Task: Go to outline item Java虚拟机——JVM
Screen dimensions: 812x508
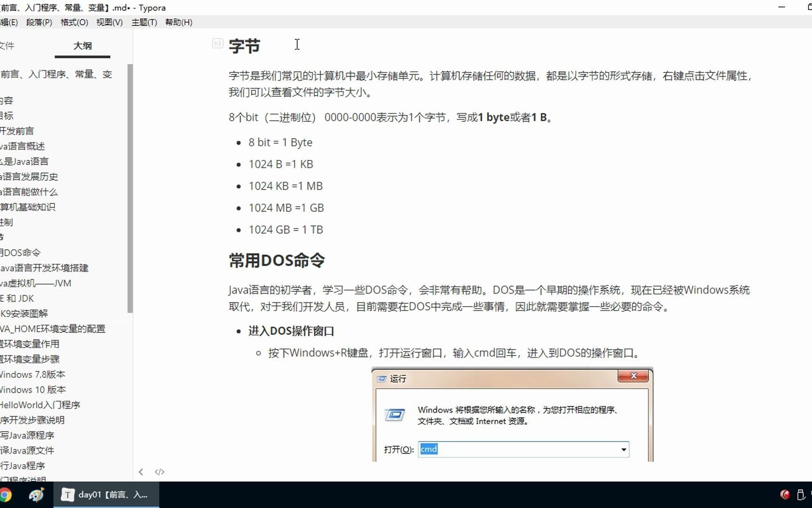Action: pos(36,283)
